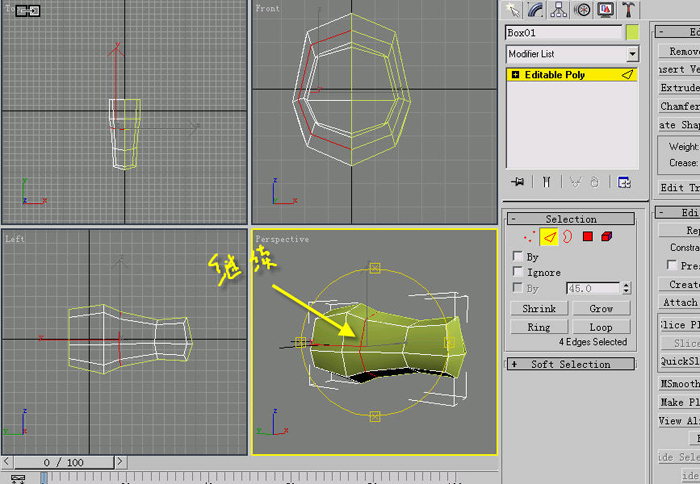Click the Pin Stack icon
The image size is (700, 484).
pos(518,182)
